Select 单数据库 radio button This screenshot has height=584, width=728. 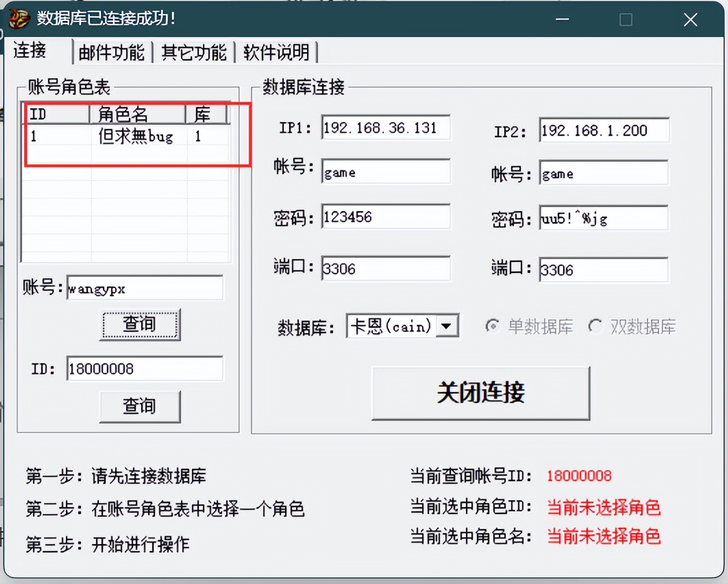pyautogui.click(x=492, y=326)
